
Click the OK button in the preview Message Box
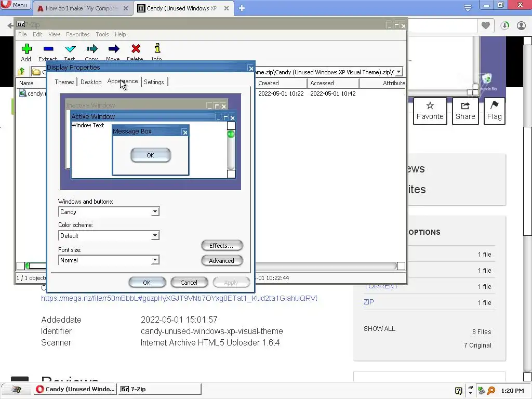pyautogui.click(x=151, y=155)
